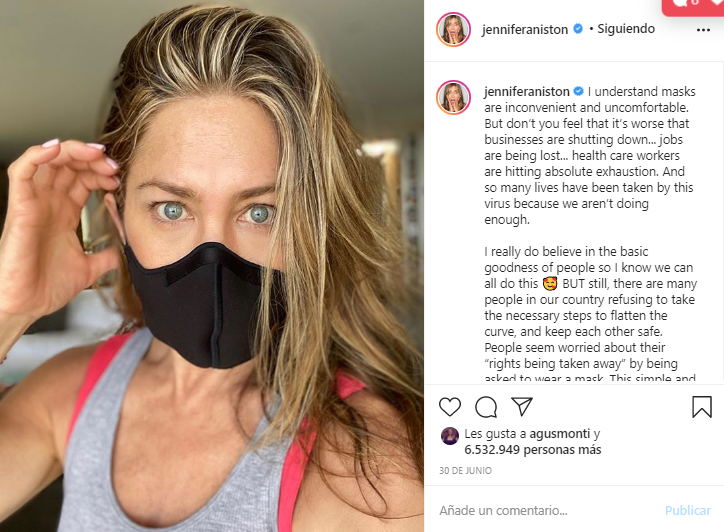This screenshot has width=724, height=532.
Task: Open the profile picture beside the caption
Action: (453, 97)
